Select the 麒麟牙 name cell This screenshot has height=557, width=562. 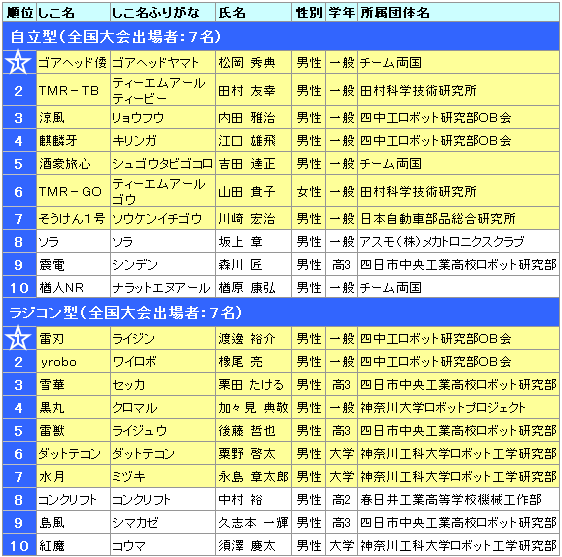pyautogui.click(x=73, y=141)
